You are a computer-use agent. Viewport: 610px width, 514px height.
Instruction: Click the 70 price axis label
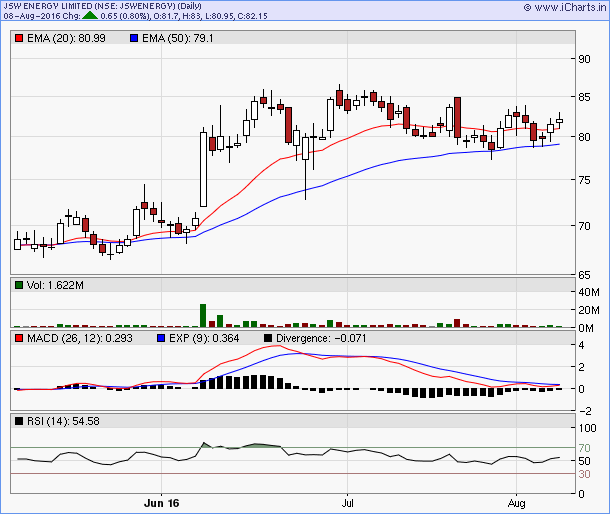coord(584,226)
